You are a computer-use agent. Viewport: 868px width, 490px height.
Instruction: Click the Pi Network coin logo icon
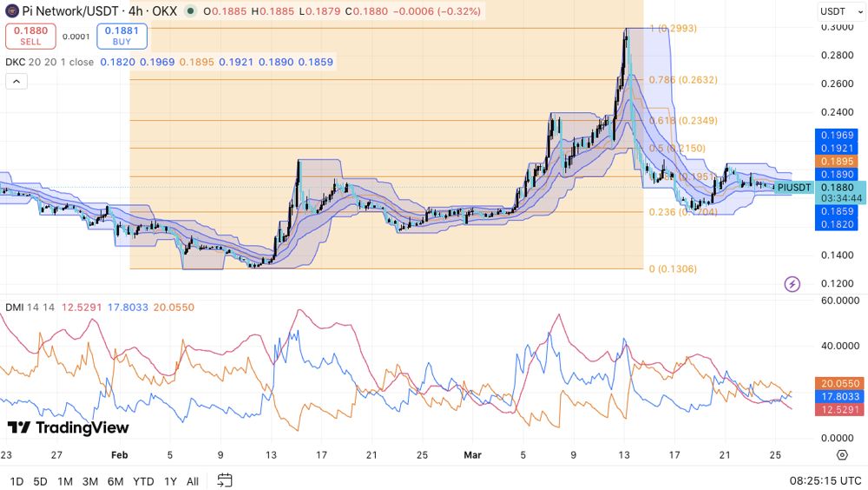11,11
